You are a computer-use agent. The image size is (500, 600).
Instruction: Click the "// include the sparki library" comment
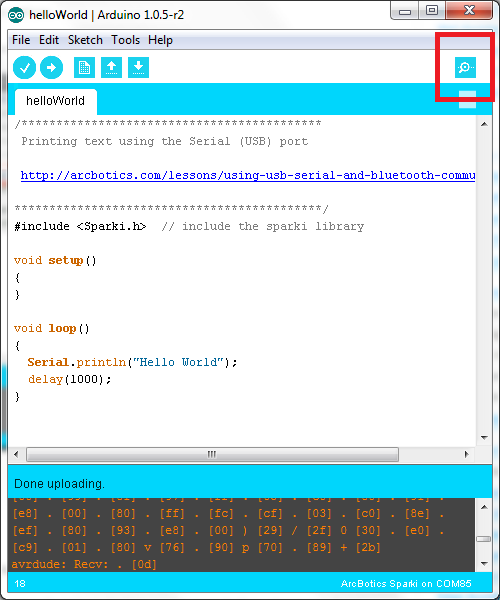(x=263, y=227)
